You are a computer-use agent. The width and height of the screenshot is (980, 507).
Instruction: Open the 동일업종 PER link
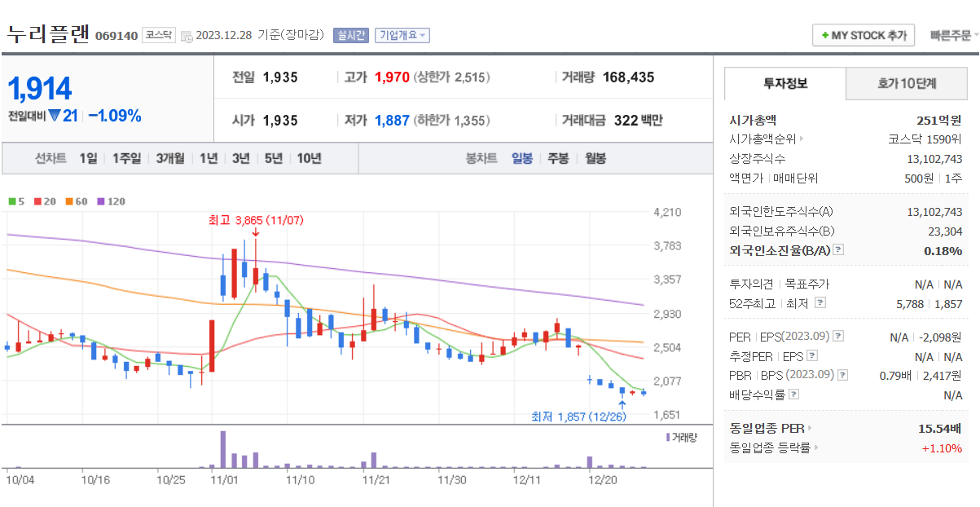(771, 428)
